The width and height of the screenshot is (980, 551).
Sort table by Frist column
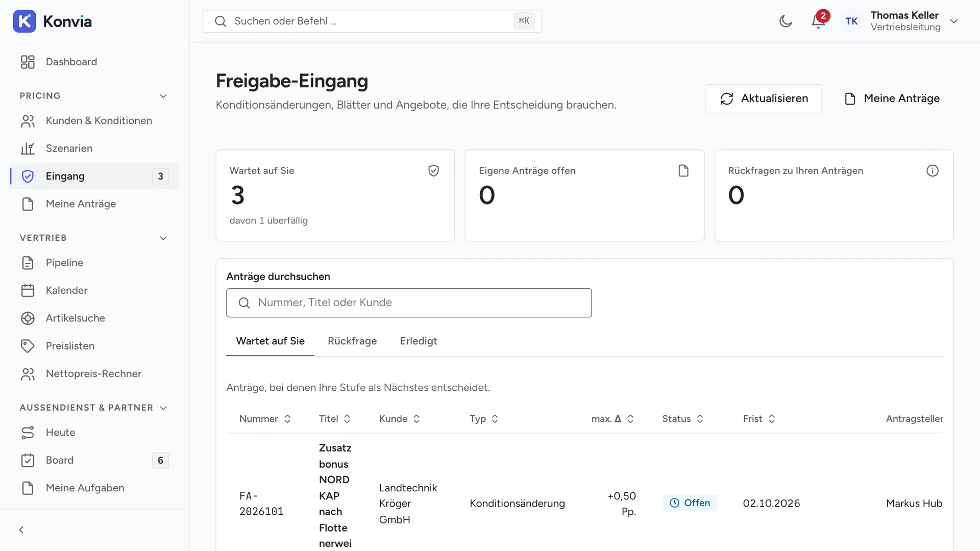pyautogui.click(x=759, y=419)
